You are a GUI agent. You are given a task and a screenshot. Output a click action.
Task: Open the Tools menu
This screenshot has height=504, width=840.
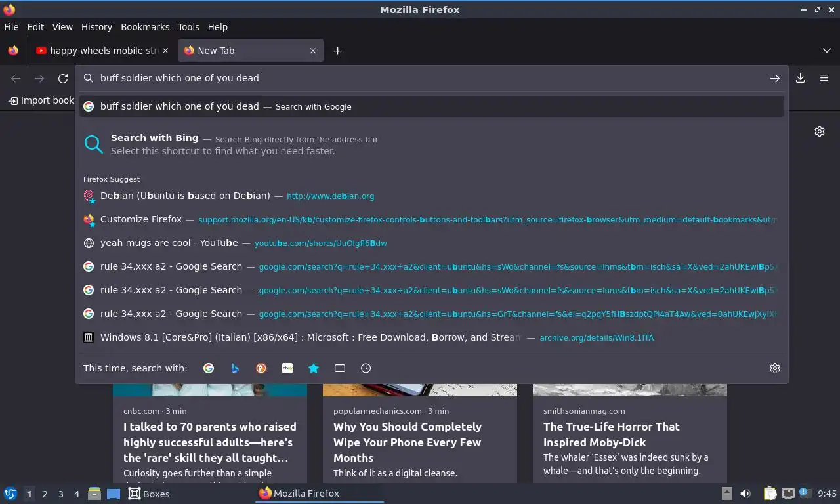pyautogui.click(x=188, y=27)
